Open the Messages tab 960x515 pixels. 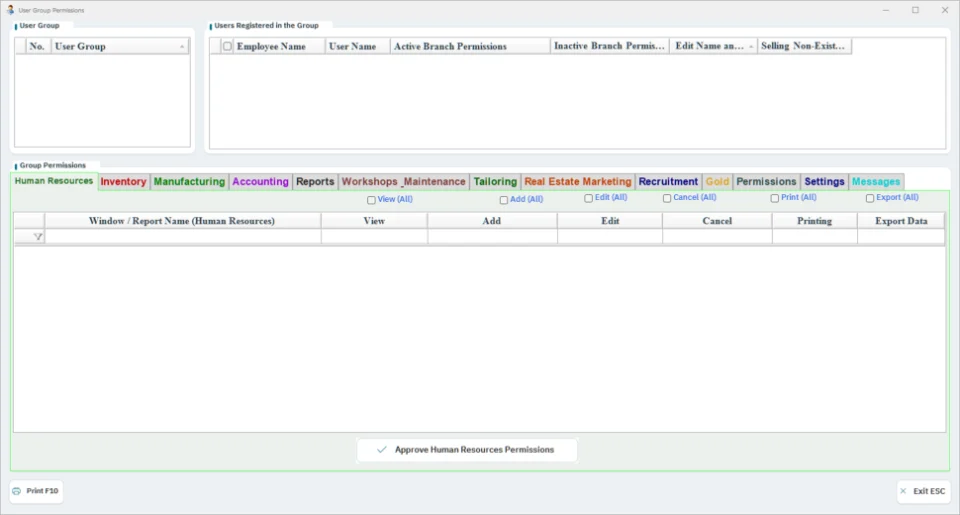coord(876,182)
